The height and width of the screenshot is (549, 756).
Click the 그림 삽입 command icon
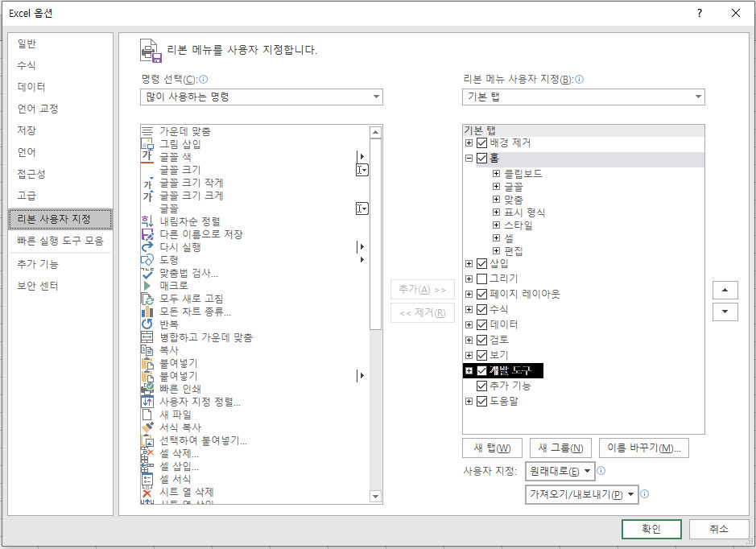(x=147, y=143)
